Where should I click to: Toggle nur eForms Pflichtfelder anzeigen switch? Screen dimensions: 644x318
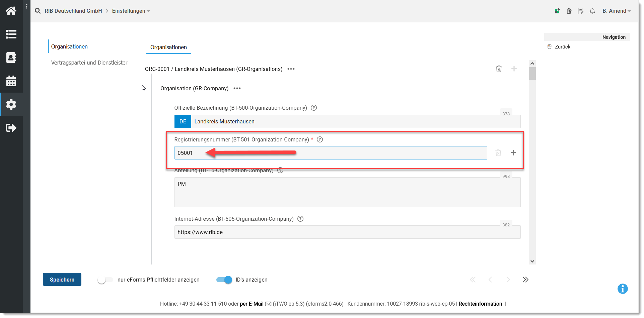pyautogui.click(x=105, y=280)
